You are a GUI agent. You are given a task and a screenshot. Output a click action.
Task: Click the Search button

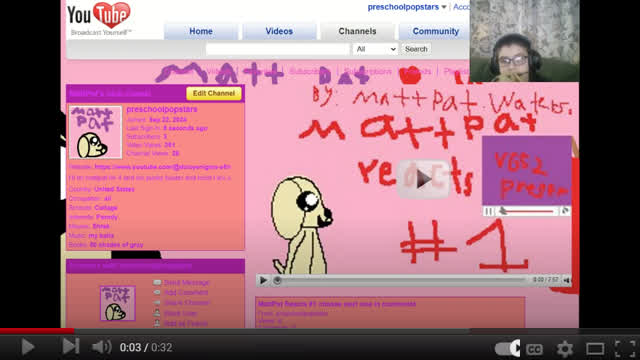click(x=416, y=49)
